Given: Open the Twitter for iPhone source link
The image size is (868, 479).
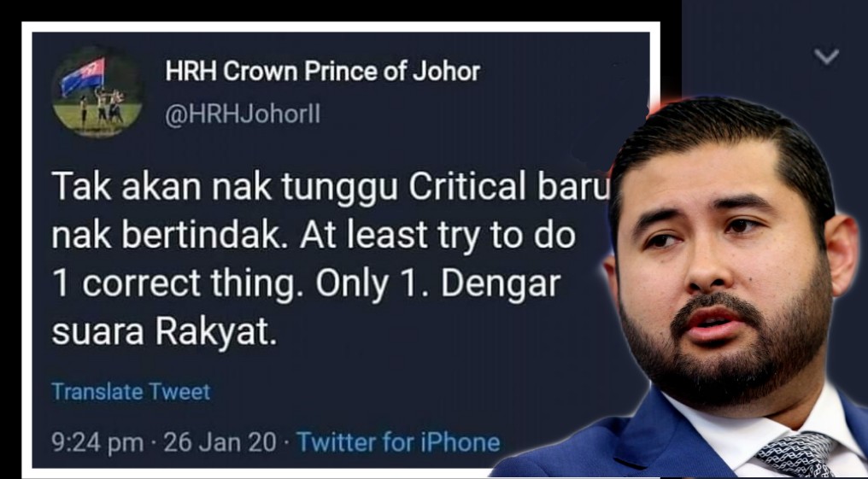Looking at the screenshot, I should 399,442.
